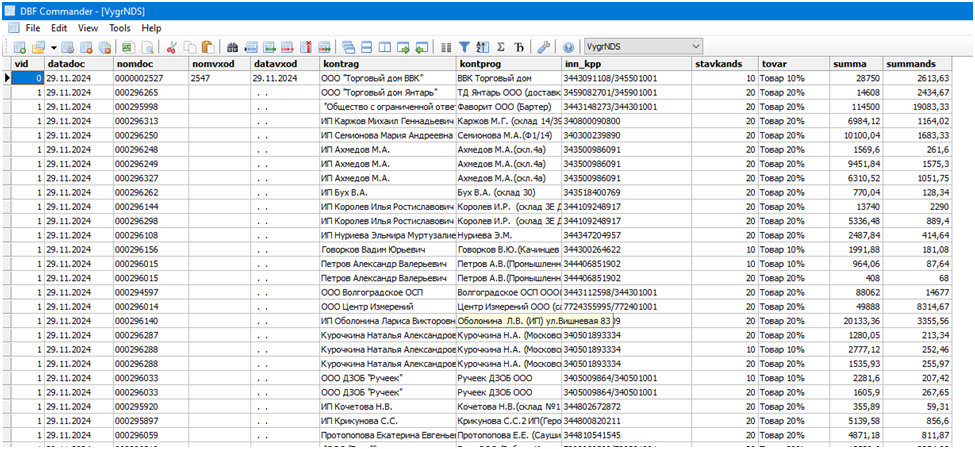Click the kontprog column header
The image size is (975, 449).
509,63
